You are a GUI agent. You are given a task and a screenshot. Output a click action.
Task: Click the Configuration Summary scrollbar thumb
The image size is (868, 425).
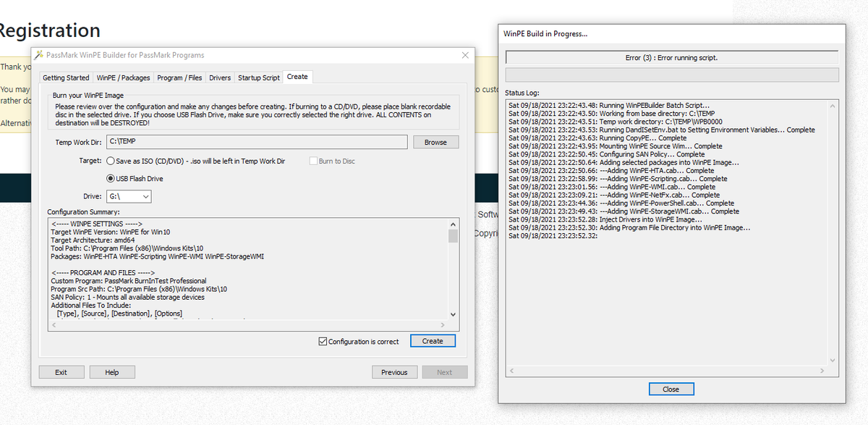pyautogui.click(x=454, y=236)
